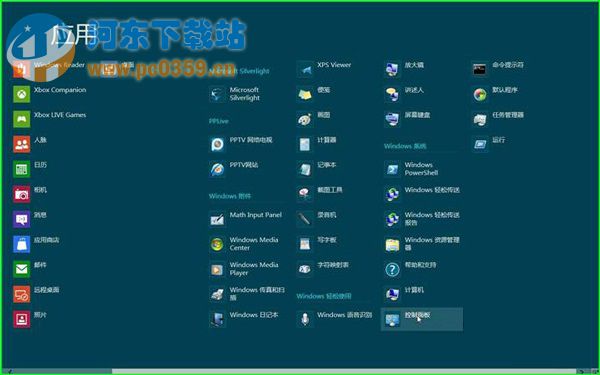Open Windows 轻松传送报告
600x375 pixels.
[422, 219]
